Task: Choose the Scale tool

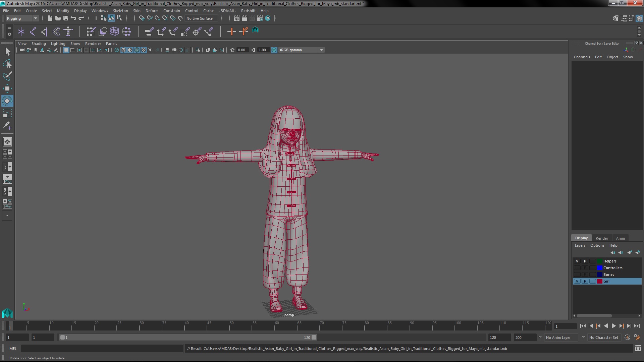Action: 7,113
